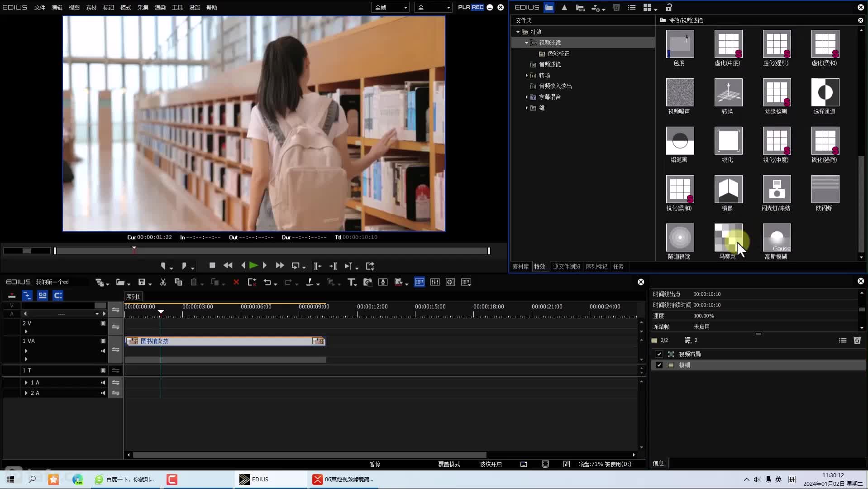This screenshot has height=489, width=868.
Task: Toggle sync-lock icon on track 2 V
Action: click(116, 327)
